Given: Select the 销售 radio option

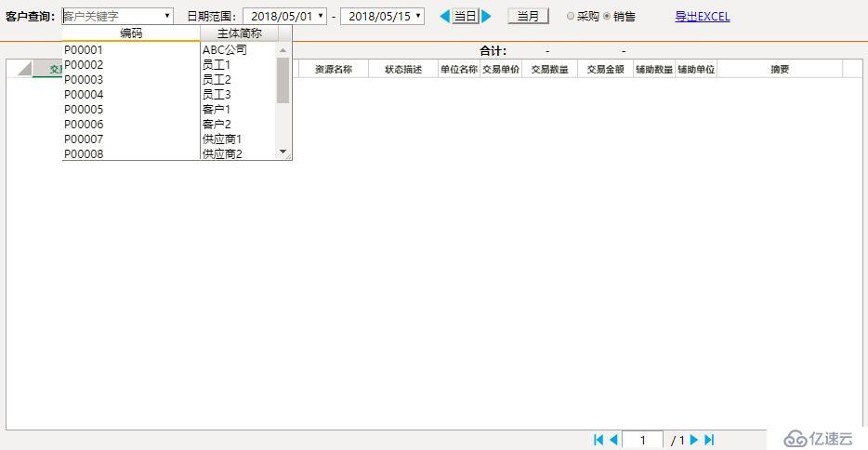Looking at the screenshot, I should [x=607, y=17].
